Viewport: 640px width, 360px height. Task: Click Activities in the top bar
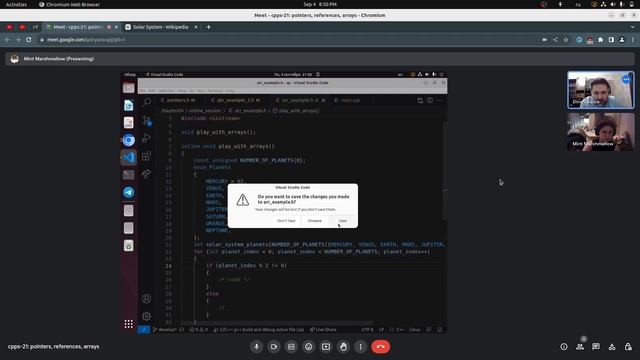(16, 4)
